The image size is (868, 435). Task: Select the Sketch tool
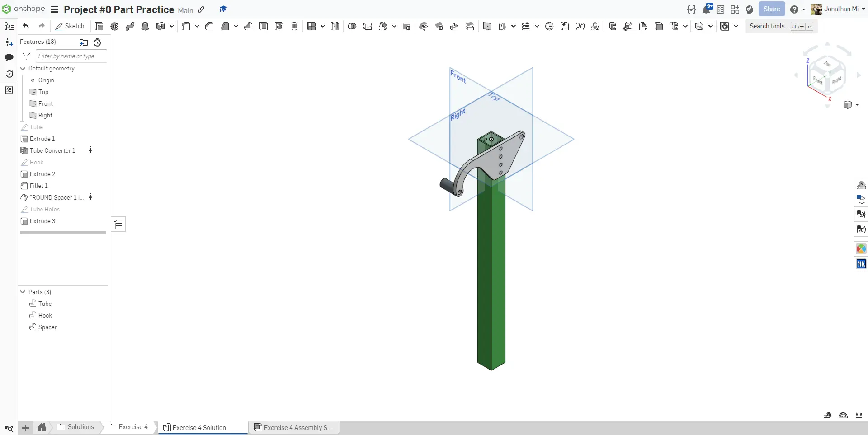coord(70,26)
